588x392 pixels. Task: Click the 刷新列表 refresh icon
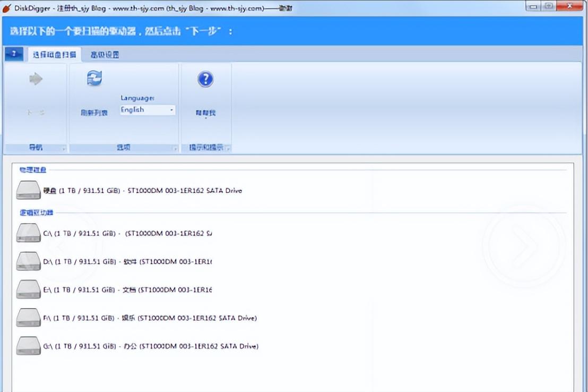(x=94, y=78)
